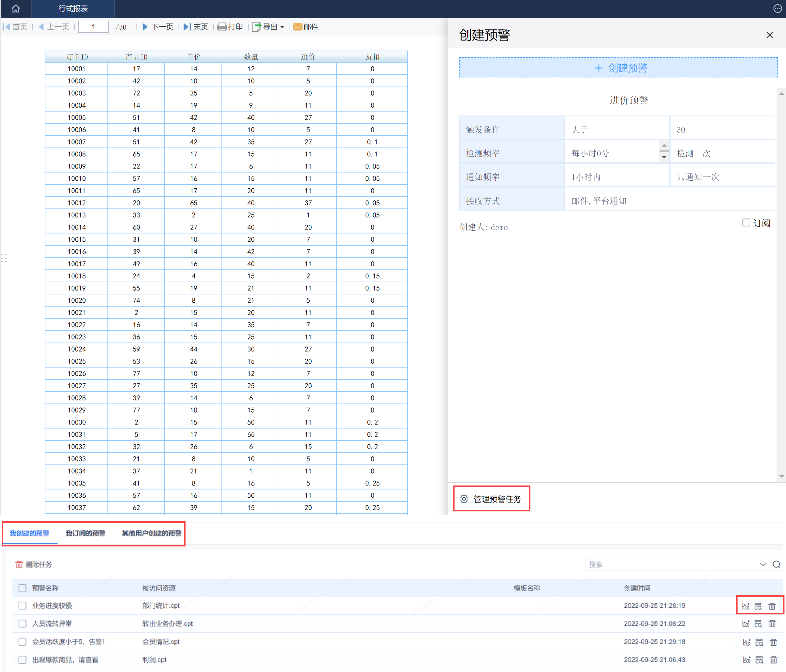Click the 打印 print icon

tap(222, 27)
